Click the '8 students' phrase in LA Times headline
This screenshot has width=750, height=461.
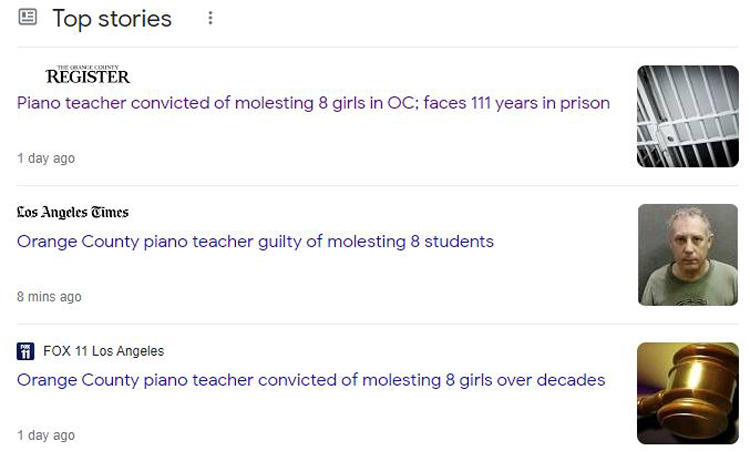452,241
